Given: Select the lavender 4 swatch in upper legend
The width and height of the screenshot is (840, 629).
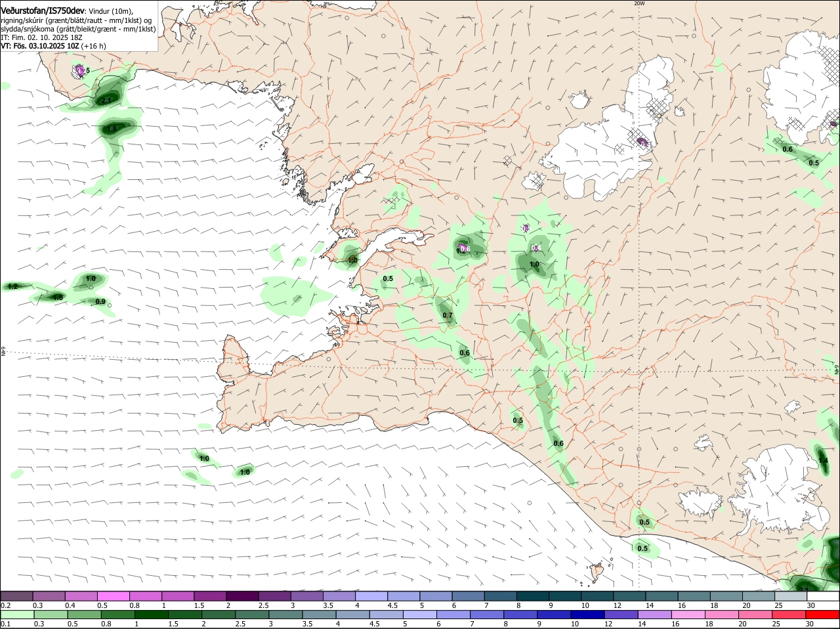Looking at the screenshot, I should pyautogui.click(x=370, y=596).
